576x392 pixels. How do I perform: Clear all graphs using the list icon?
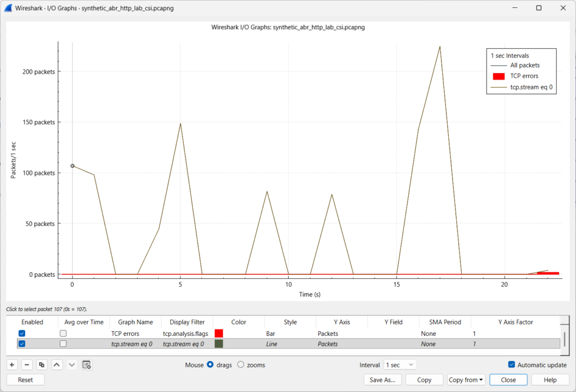click(87, 364)
